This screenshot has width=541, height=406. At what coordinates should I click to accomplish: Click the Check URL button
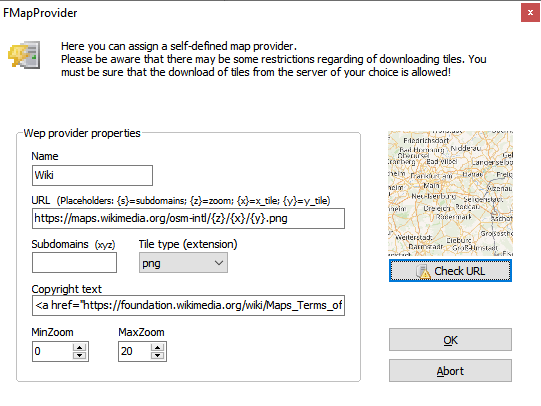pyautogui.click(x=450, y=271)
